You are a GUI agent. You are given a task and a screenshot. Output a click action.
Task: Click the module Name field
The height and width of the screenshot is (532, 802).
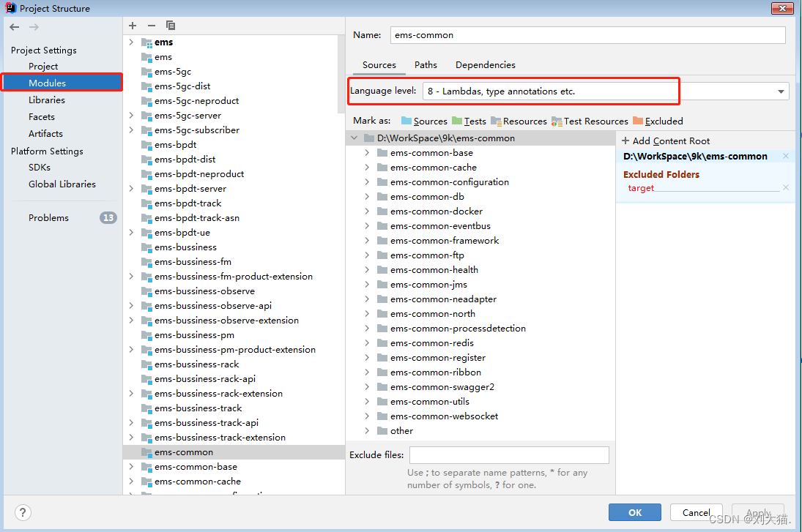587,35
